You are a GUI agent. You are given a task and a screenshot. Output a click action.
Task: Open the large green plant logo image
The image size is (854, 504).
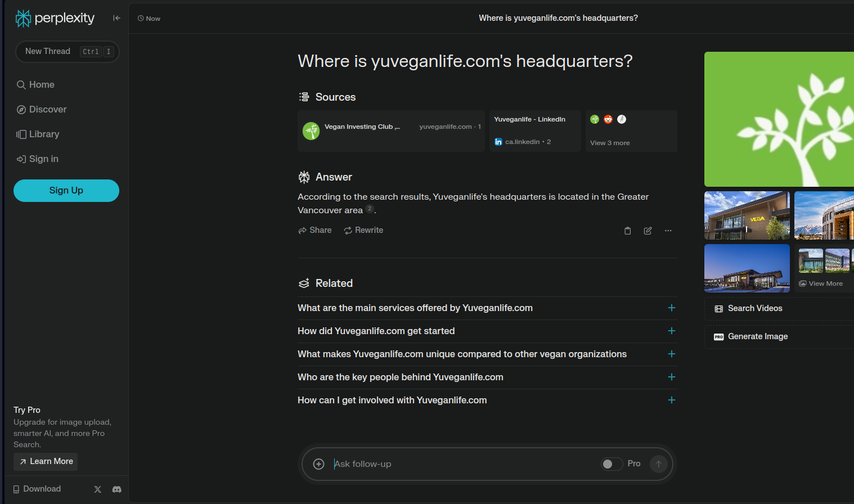(779, 119)
